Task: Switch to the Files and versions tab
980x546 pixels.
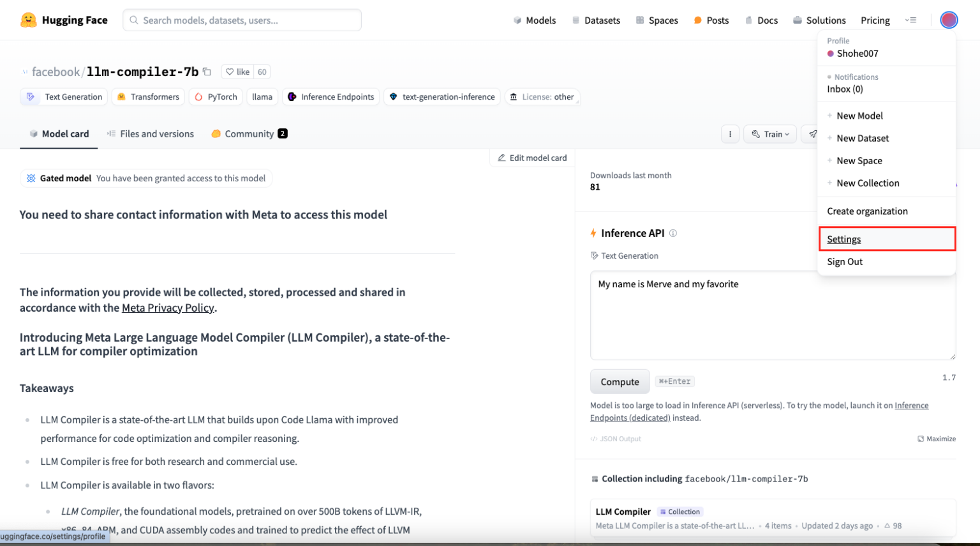Action: coord(156,133)
